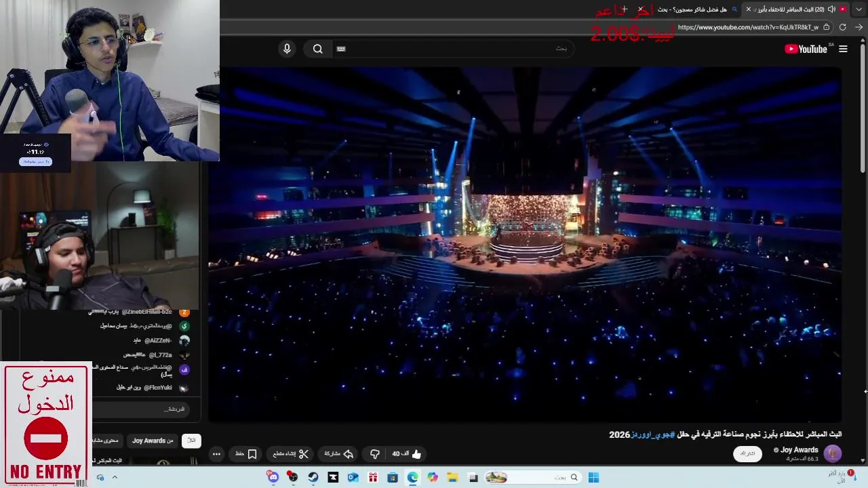Open Discord from the taskbar
This screenshot has width=868, height=488.
pyautogui.click(x=273, y=477)
